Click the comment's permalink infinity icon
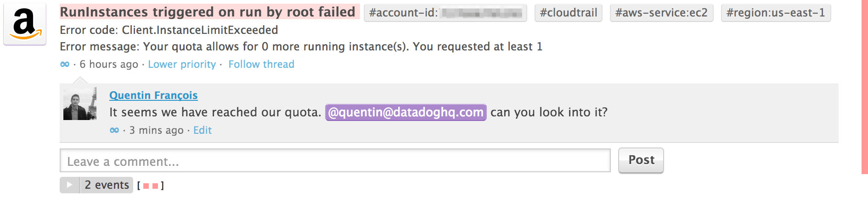 (114, 131)
